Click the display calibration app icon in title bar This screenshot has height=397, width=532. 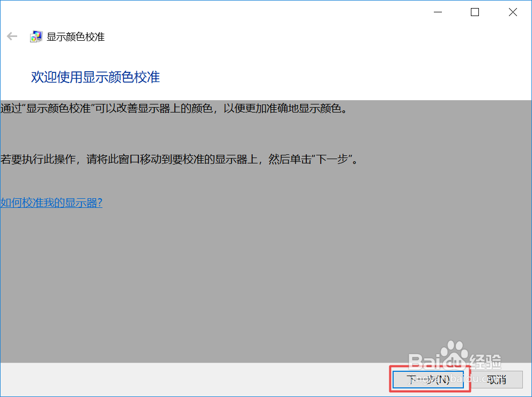tap(36, 36)
